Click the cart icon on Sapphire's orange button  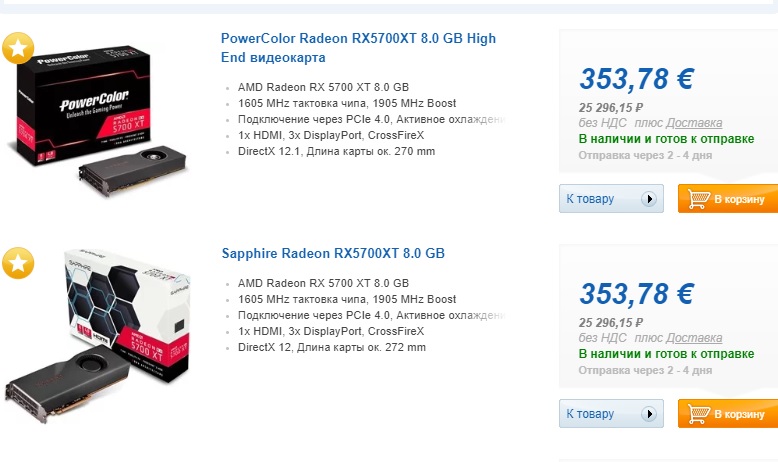(697, 413)
